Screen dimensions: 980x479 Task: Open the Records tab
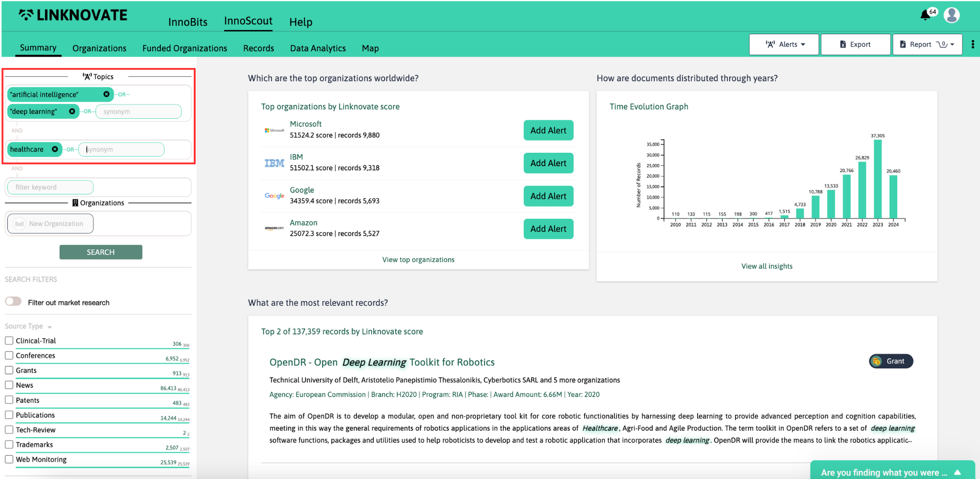point(258,48)
